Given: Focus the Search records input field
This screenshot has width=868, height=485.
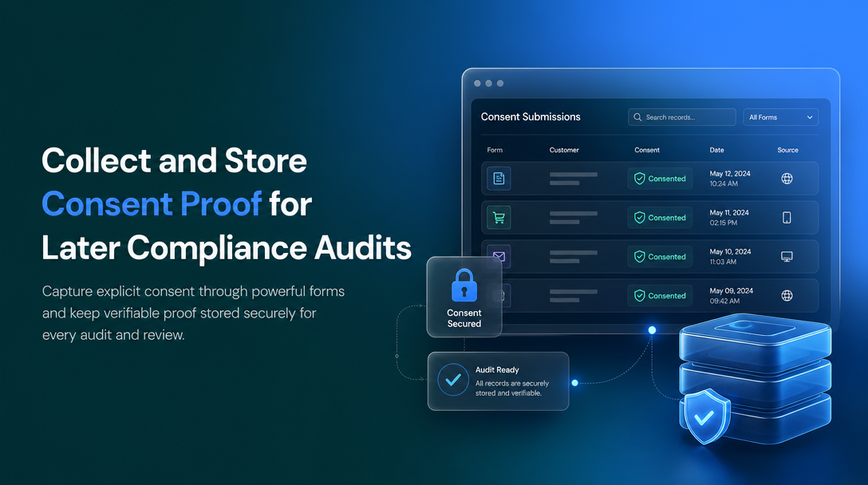Looking at the screenshot, I should point(681,117).
